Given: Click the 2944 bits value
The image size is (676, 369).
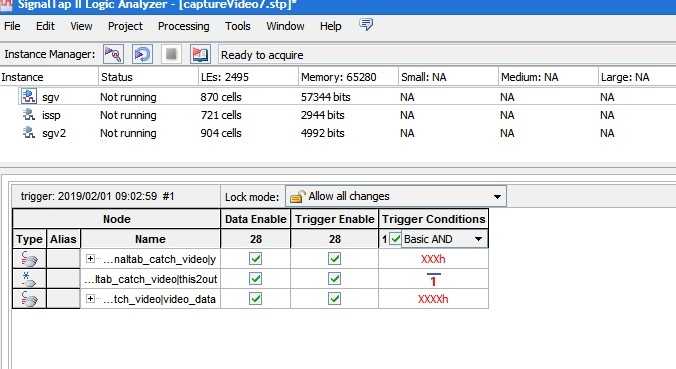Looking at the screenshot, I should click(322, 115).
